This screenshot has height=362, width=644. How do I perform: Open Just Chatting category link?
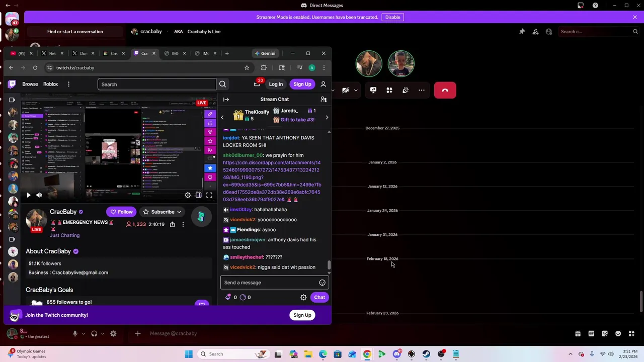pos(64,235)
